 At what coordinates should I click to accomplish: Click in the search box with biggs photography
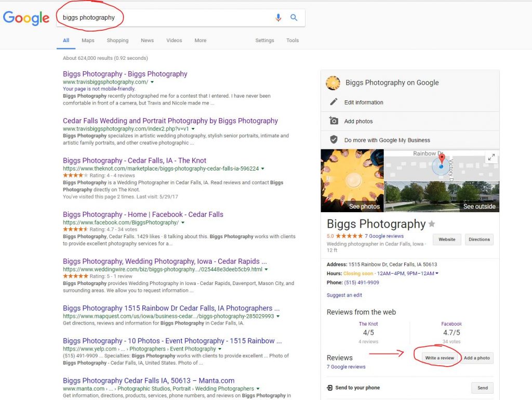point(180,18)
